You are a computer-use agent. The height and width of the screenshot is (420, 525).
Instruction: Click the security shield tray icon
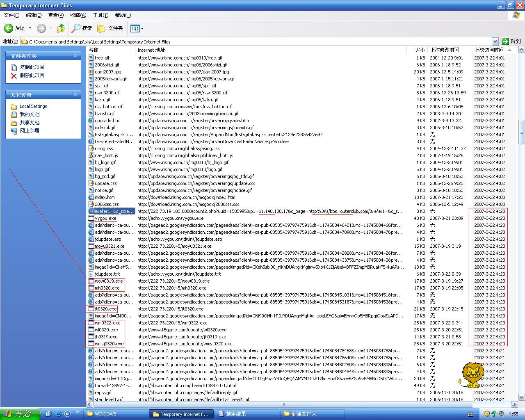click(487, 414)
